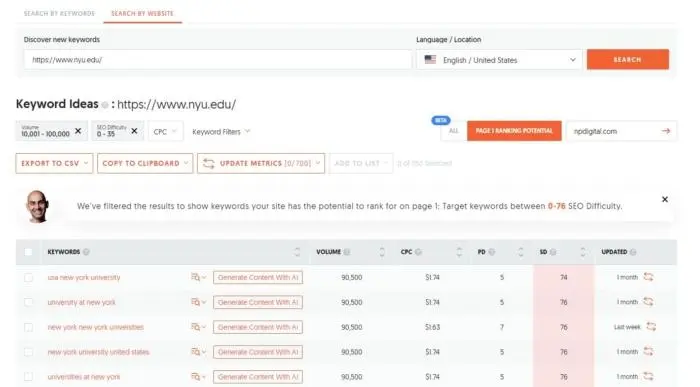Dismiss the filtered results notice
This screenshot has height=387, width=700.
665,200
